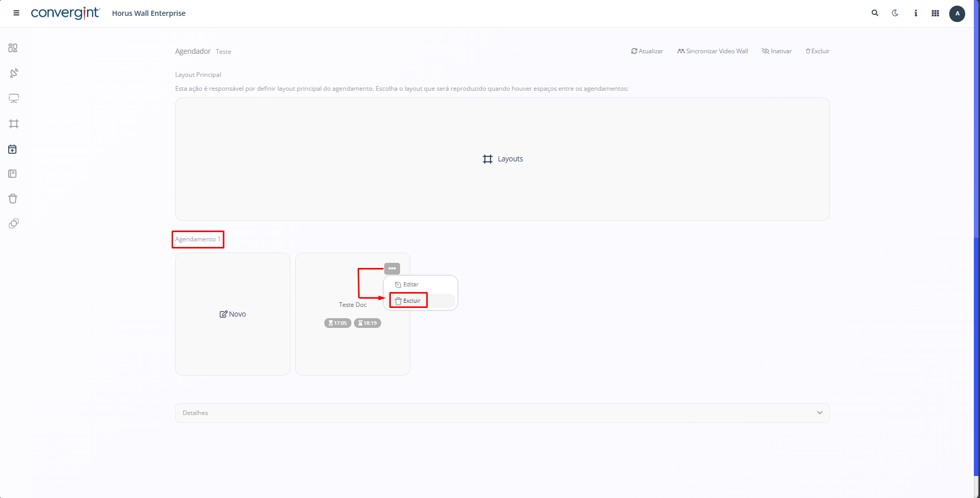This screenshot has width=980, height=498.
Task: Expand the Detalhes section
Action: pos(502,413)
